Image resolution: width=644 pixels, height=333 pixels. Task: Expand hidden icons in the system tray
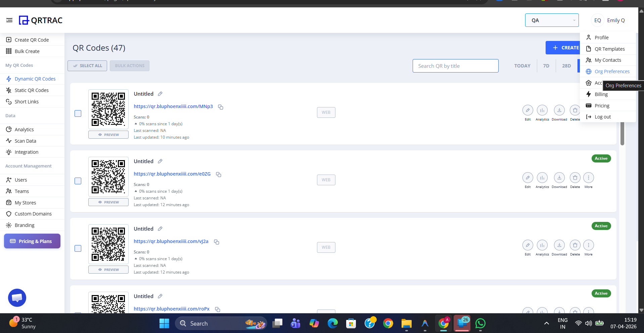546,323
